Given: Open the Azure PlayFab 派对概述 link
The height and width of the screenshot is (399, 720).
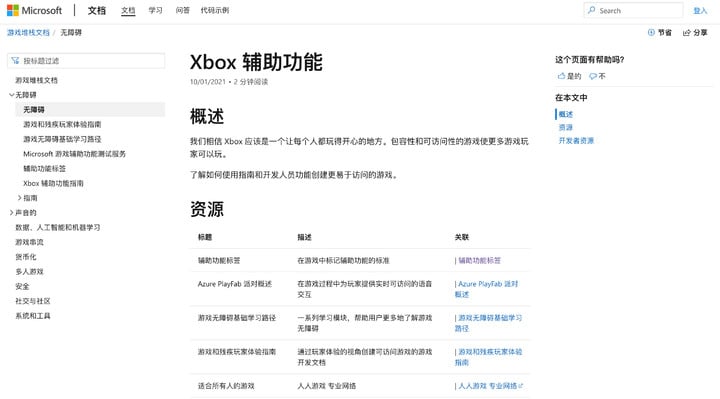Looking at the screenshot, I should pos(487,289).
